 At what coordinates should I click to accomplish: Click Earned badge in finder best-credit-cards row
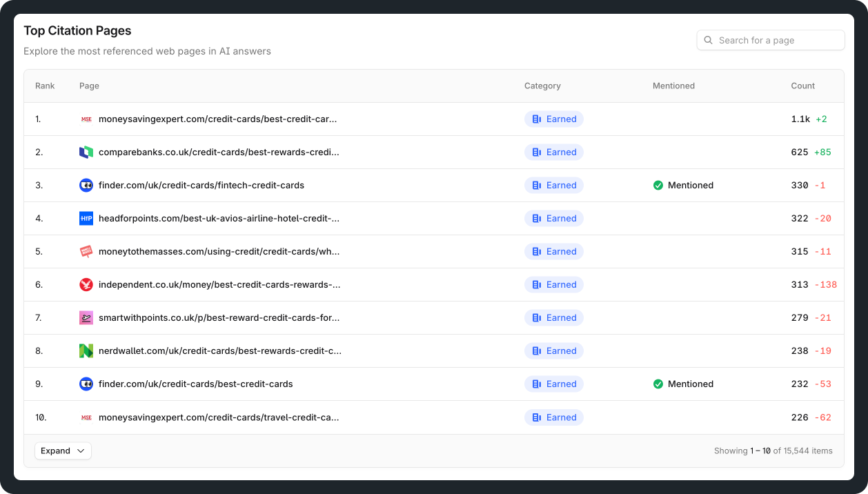coord(554,384)
